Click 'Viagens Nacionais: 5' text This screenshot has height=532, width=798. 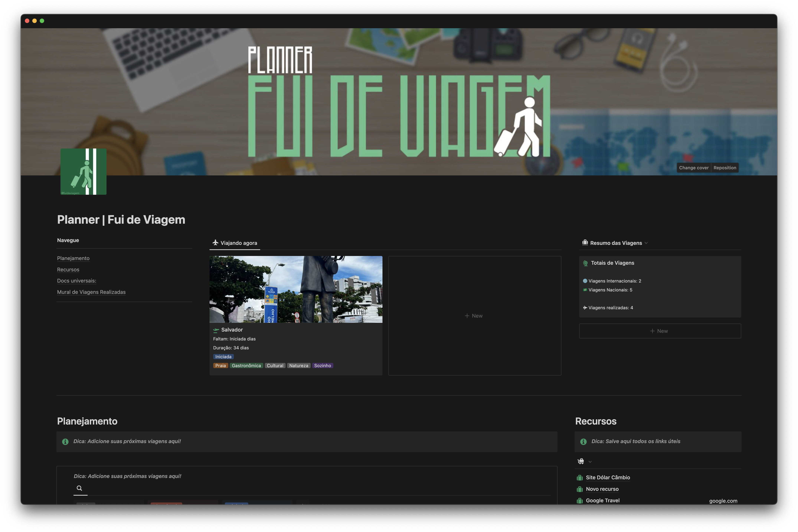tap(610, 290)
